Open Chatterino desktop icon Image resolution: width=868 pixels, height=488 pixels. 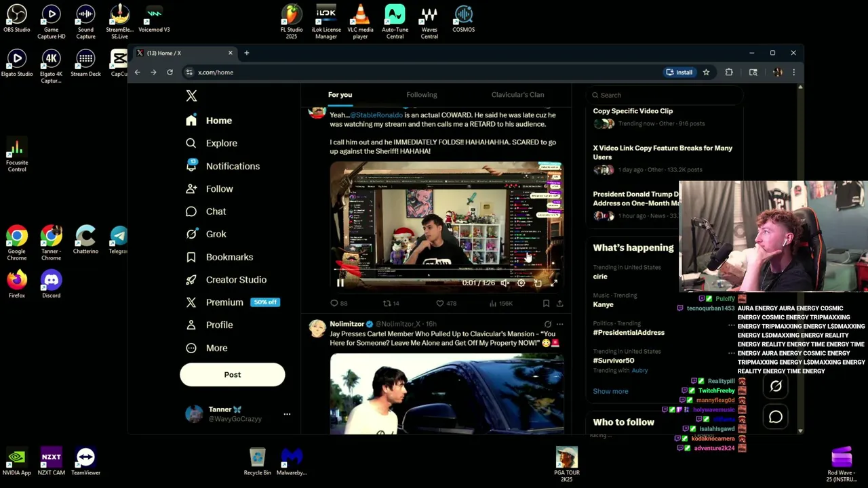tap(85, 240)
